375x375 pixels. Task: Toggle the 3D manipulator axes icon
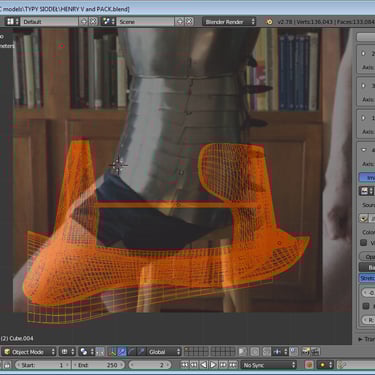tap(113, 352)
